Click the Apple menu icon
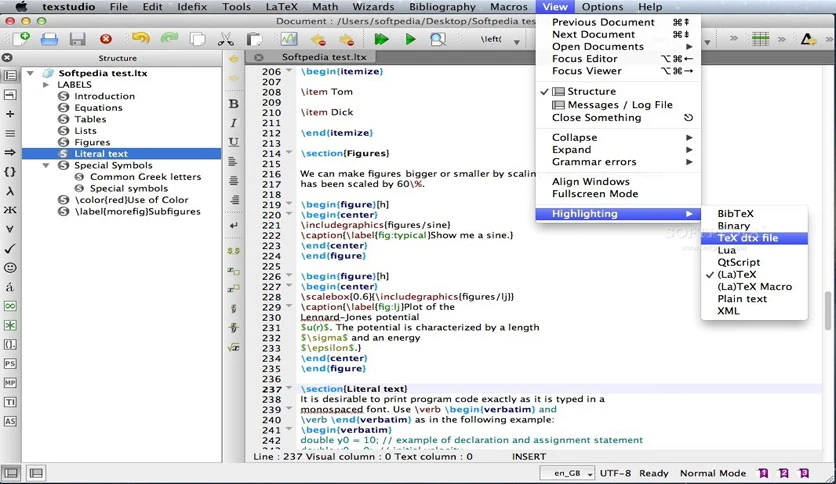The height and width of the screenshot is (484, 836). (21, 7)
